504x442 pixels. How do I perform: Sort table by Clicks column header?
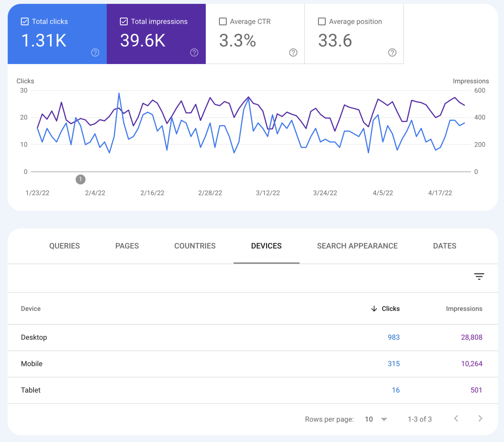click(391, 309)
